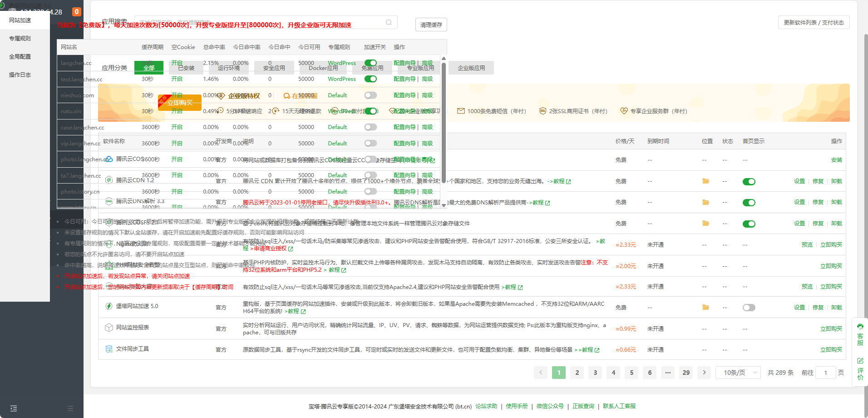Open 使用手册 footer link
This screenshot has width=868, height=418.
[517, 406]
